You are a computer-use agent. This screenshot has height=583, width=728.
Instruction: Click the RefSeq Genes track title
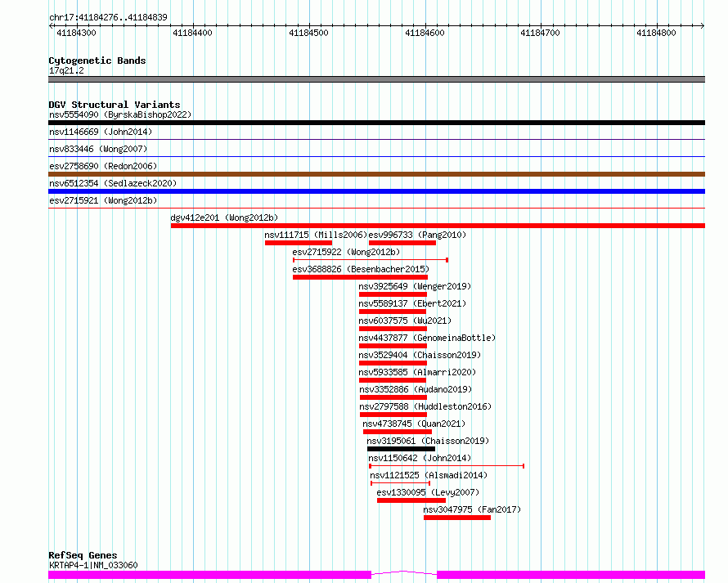point(83,556)
